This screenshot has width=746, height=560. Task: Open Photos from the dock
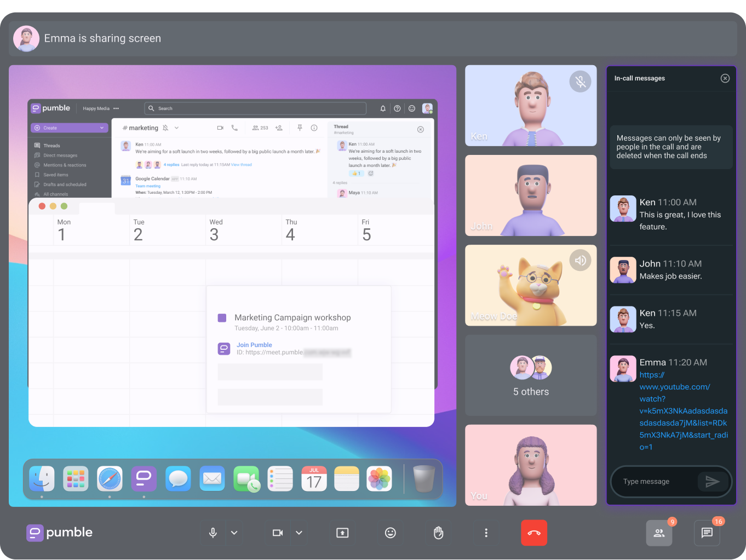[x=379, y=478]
